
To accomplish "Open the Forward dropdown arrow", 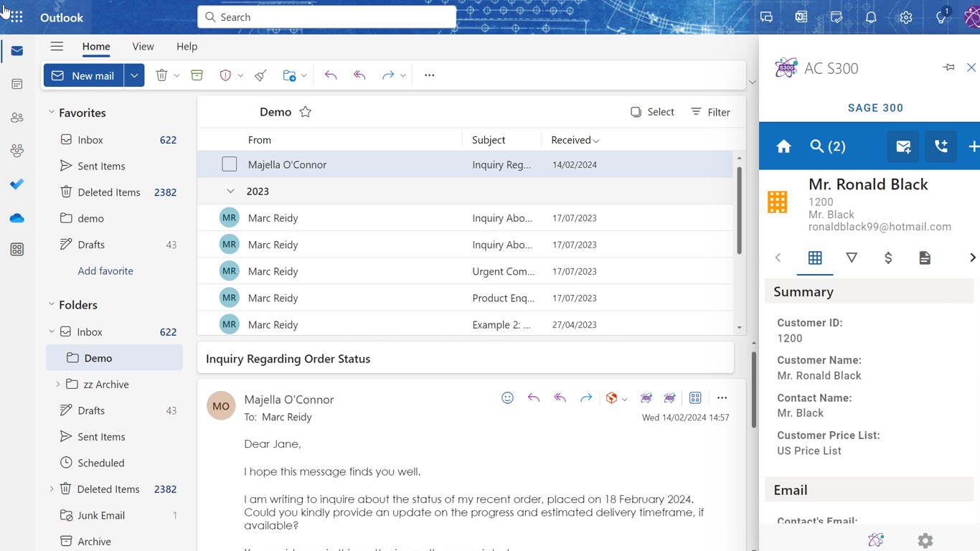I will (403, 75).
